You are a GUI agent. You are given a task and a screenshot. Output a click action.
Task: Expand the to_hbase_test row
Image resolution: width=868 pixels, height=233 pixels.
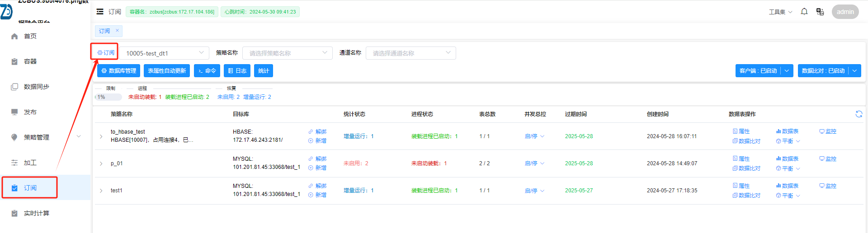pyautogui.click(x=101, y=136)
